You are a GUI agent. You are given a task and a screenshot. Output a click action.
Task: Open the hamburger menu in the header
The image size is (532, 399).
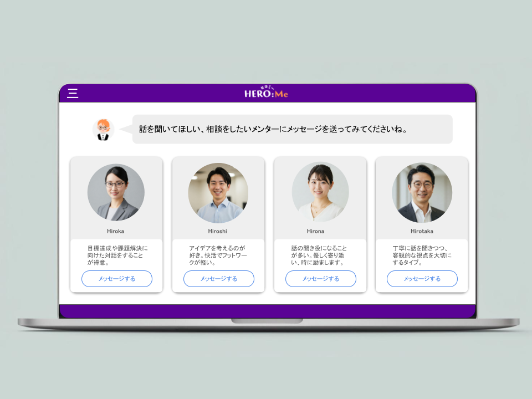73,93
